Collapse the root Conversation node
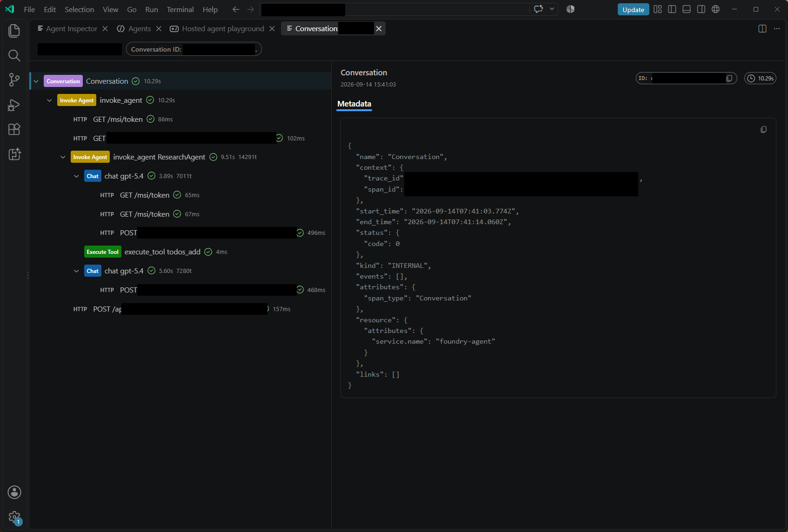 pyautogui.click(x=36, y=81)
